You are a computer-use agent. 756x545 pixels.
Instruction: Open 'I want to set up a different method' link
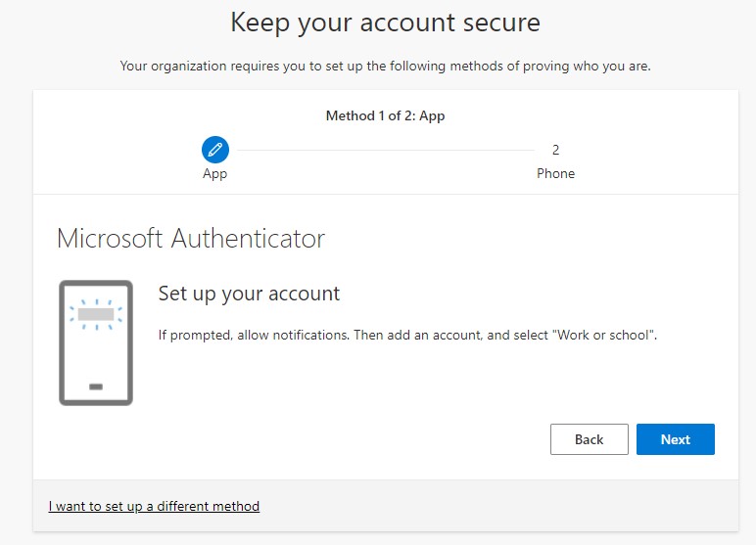coord(154,506)
